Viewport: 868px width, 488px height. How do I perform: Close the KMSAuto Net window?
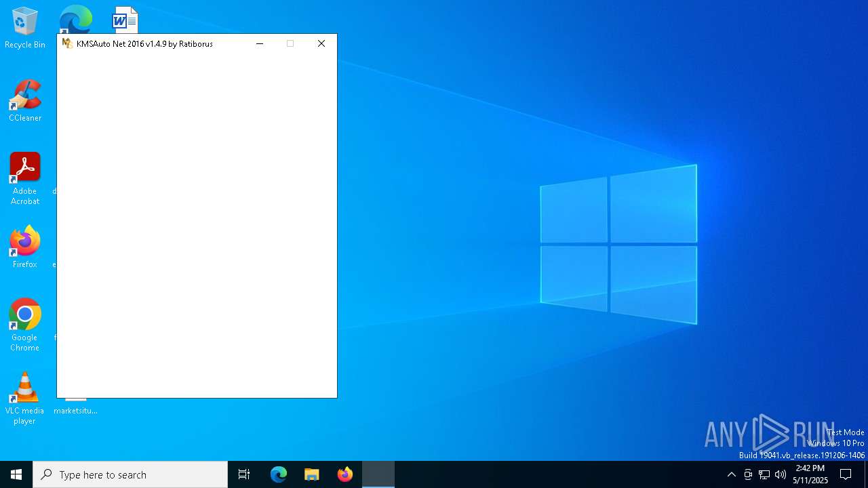pyautogui.click(x=321, y=43)
